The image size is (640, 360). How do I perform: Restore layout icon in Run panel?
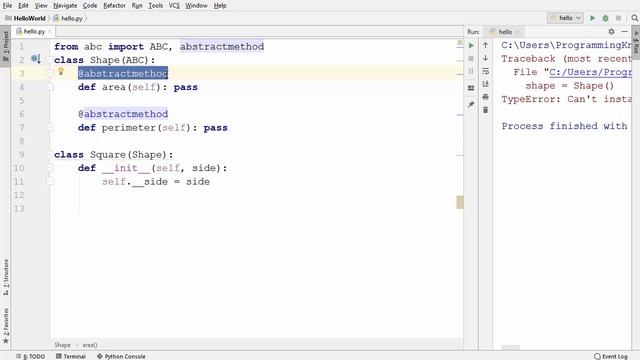471,88
